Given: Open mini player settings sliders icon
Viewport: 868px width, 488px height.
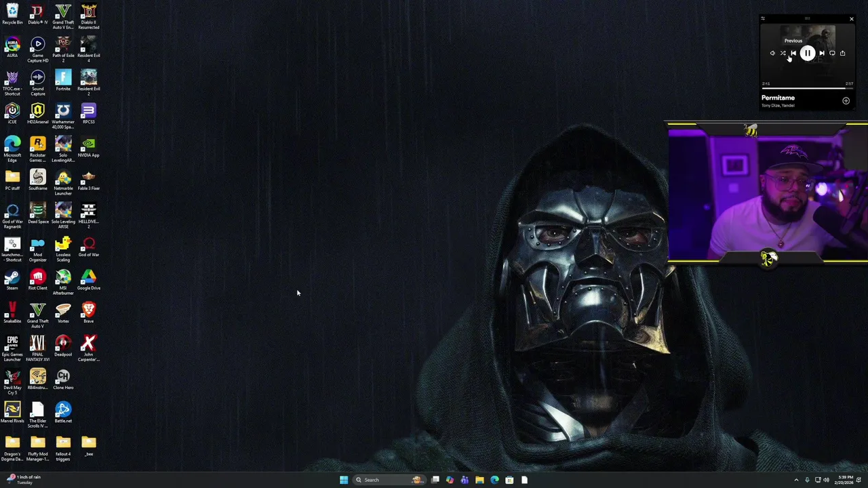Looking at the screenshot, I should [763, 18].
